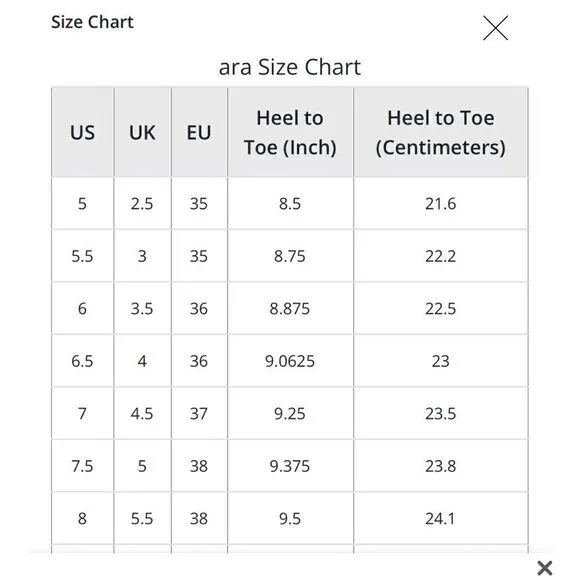Select US size 5 cell
The image size is (580, 580).
click(82, 203)
